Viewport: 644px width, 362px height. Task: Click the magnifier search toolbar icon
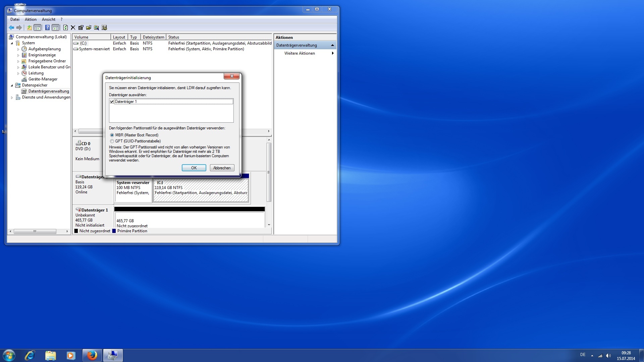(96, 27)
